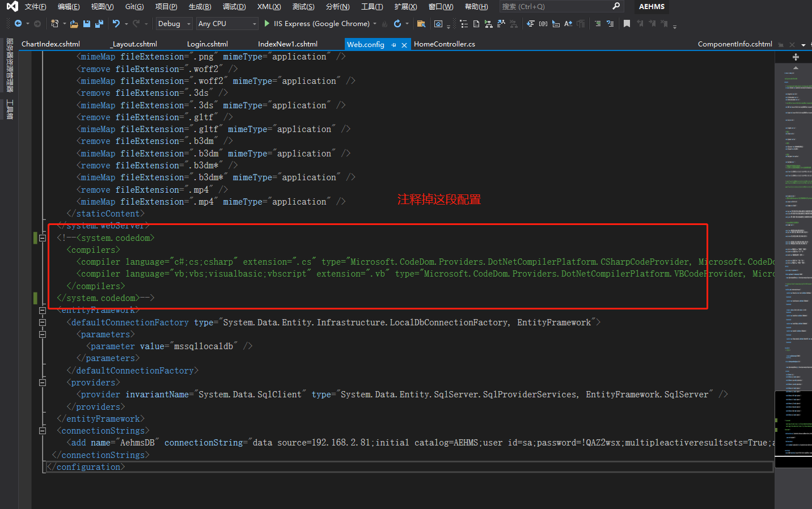This screenshot has height=509, width=812.
Task: Click the Find in Files folder icon
Action: coord(421,24)
